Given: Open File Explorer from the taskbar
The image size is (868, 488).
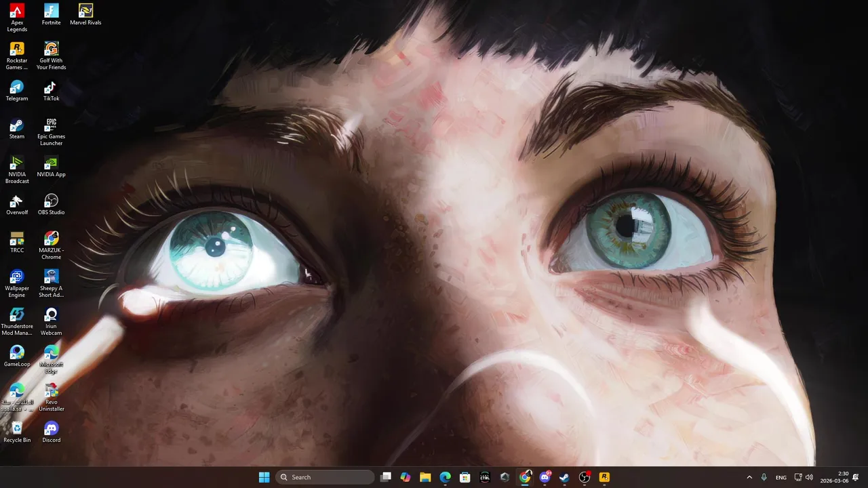Looking at the screenshot, I should click(x=425, y=477).
